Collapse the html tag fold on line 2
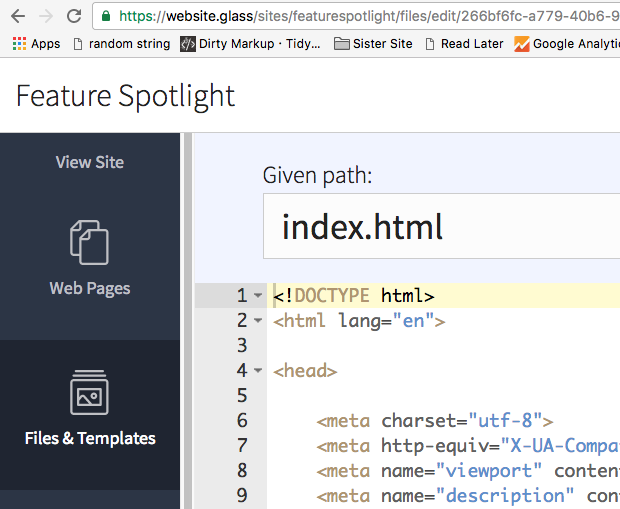Viewport: 620px width, 509px height. [x=258, y=320]
